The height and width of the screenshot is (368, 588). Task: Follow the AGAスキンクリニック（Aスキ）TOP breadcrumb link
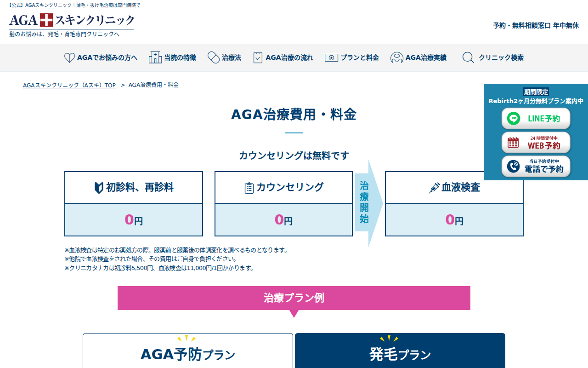(x=69, y=85)
